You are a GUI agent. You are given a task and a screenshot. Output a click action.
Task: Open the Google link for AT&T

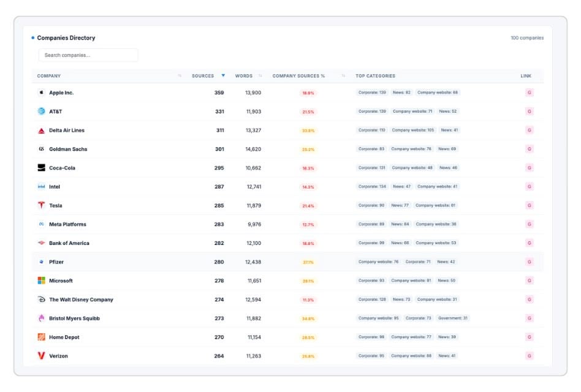(x=529, y=111)
